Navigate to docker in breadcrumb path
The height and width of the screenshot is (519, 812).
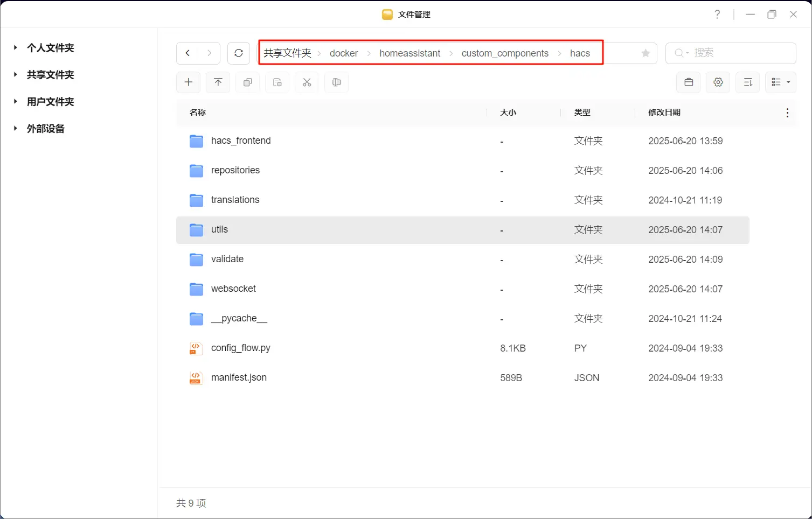coord(344,53)
